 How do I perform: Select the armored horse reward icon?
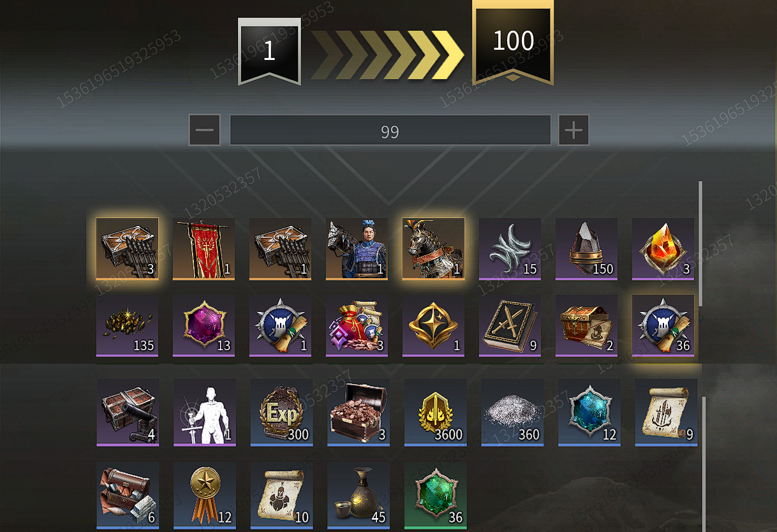[434, 249]
